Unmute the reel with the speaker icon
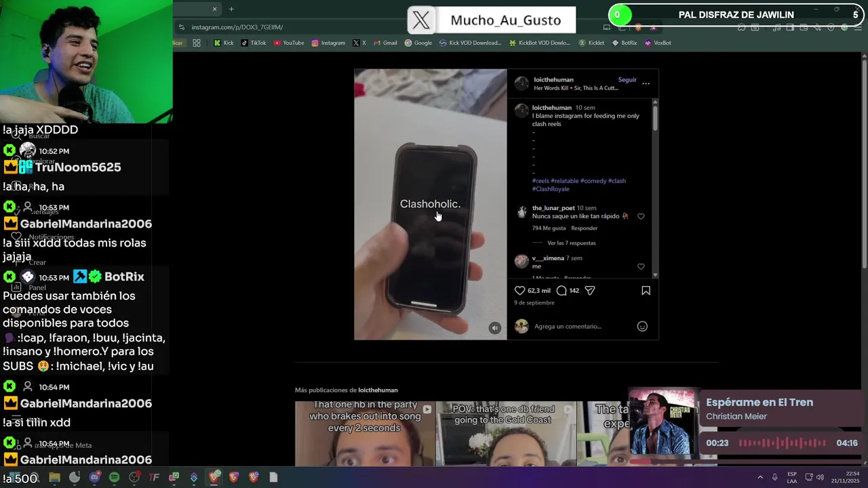The image size is (868, 488). (x=495, y=328)
